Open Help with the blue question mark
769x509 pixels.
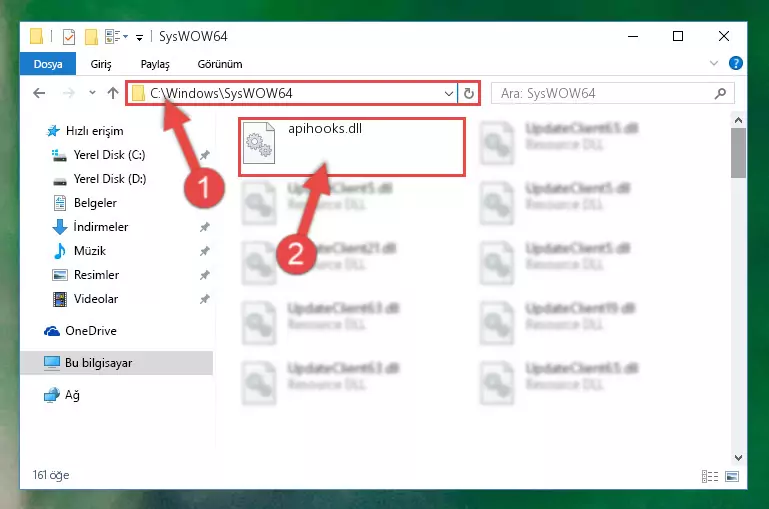click(735, 63)
